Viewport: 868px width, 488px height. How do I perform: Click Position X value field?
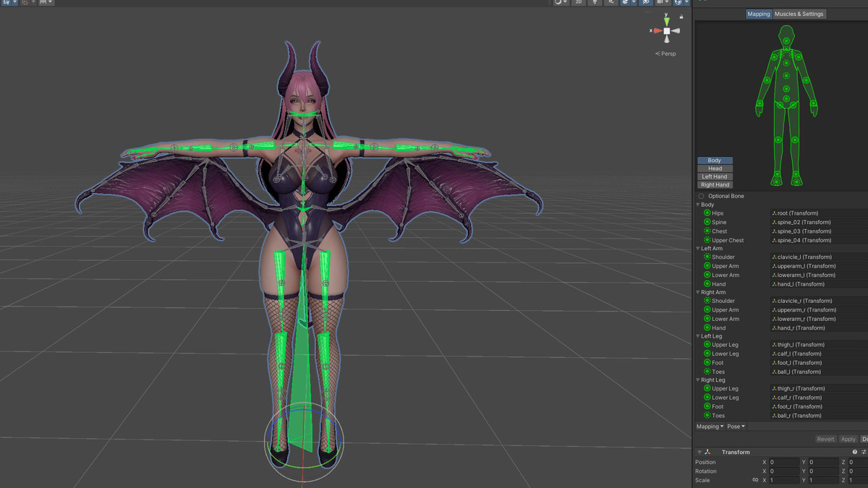[x=784, y=462]
